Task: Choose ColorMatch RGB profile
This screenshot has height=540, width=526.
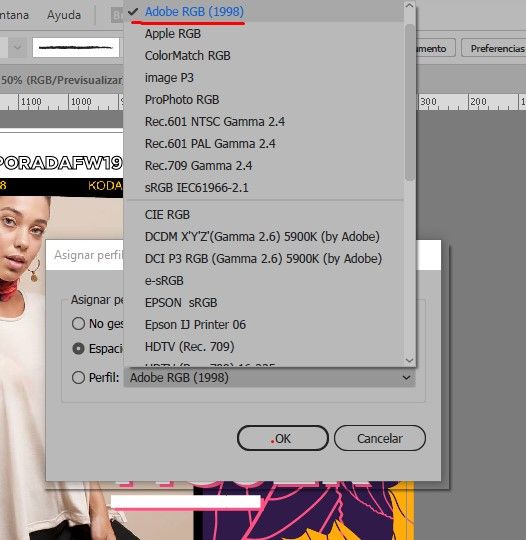Action: point(264,56)
